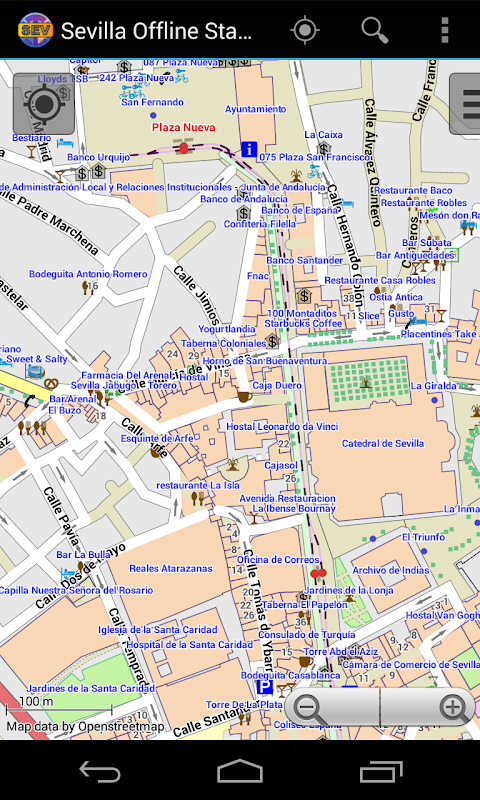Tap the hotel bed icon under Bestiario
Viewport: 480px width, 800px height.
pos(65,143)
